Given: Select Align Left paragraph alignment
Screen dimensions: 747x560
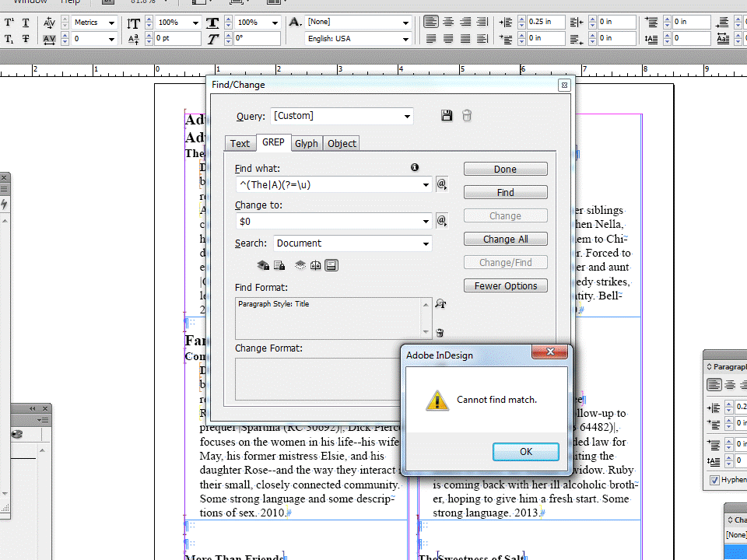Looking at the screenshot, I should pyautogui.click(x=430, y=22).
